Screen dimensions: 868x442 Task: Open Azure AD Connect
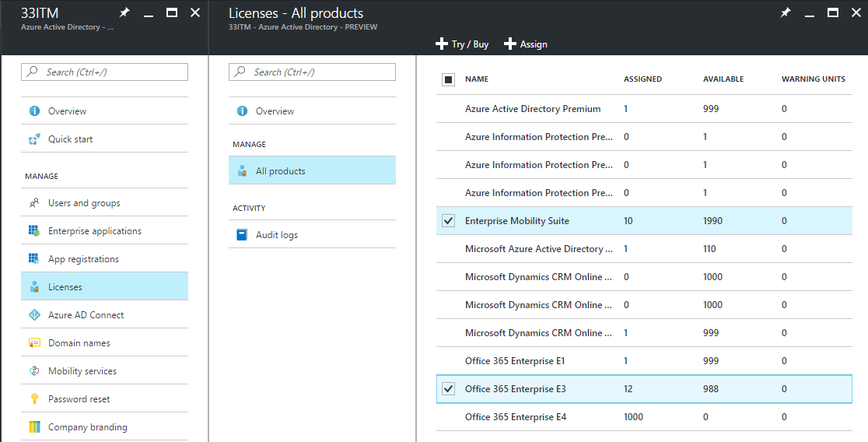pyautogui.click(x=105, y=314)
